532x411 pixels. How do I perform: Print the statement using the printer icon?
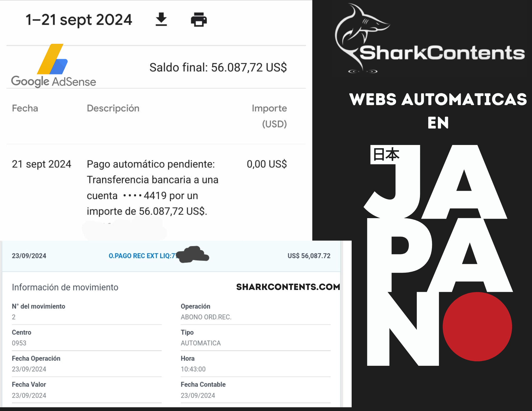pos(199,19)
